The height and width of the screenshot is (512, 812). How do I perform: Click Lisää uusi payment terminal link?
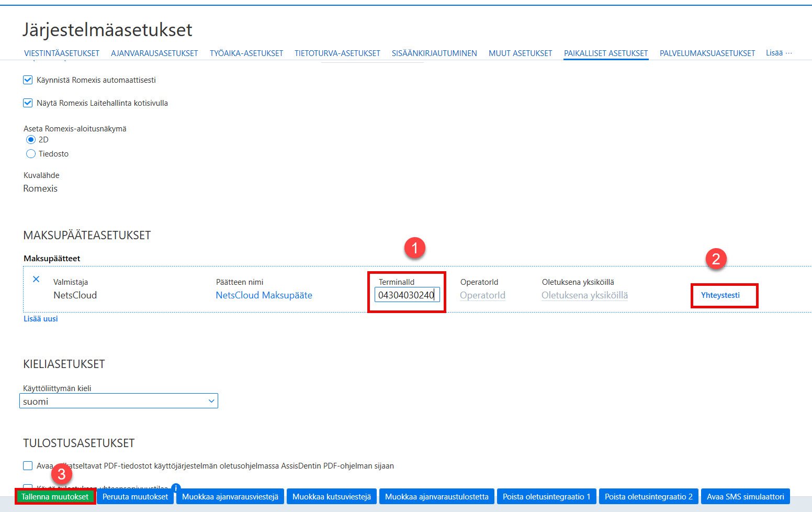[x=41, y=319]
